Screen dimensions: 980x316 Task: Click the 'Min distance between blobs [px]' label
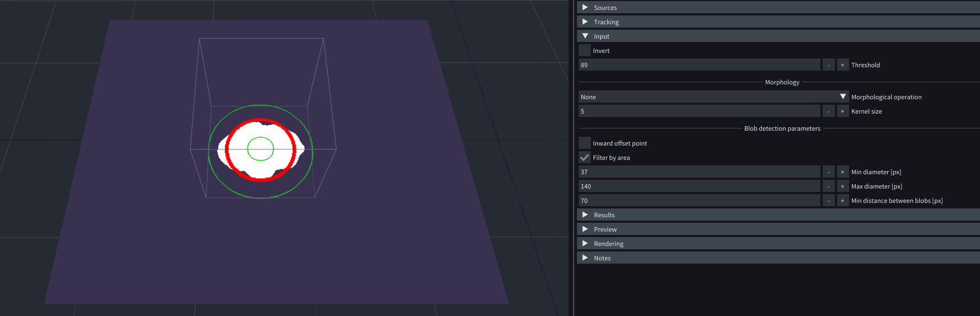[x=897, y=200]
